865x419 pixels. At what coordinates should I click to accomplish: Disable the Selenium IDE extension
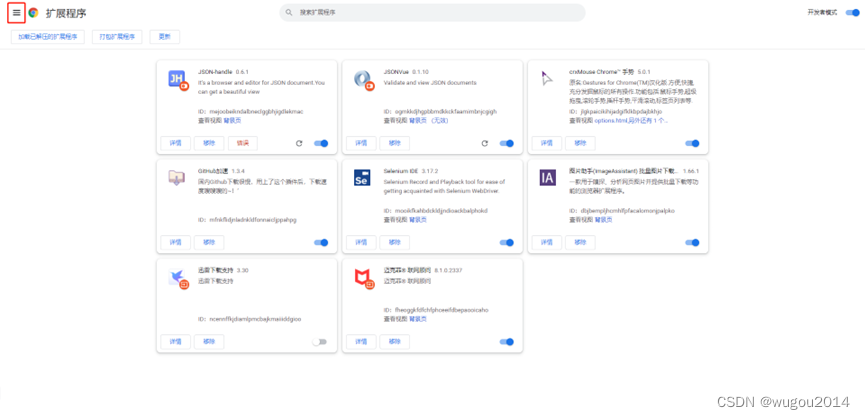click(507, 243)
